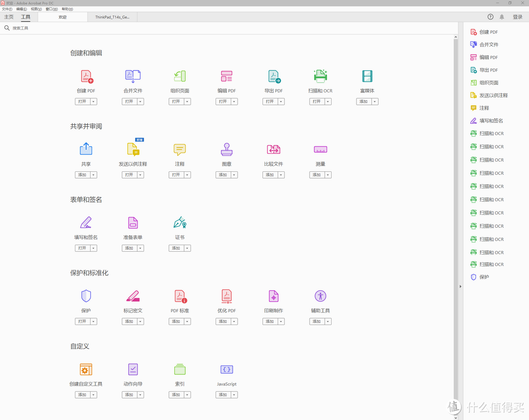Click 打开 button under 编辑 PDF
Image resolution: width=529 pixels, height=420 pixels.
tap(223, 102)
